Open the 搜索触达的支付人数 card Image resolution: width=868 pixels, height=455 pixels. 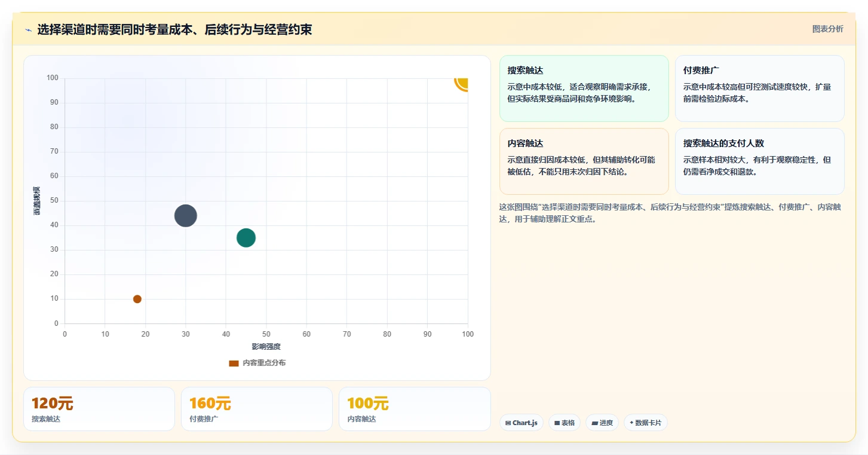pyautogui.click(x=759, y=161)
